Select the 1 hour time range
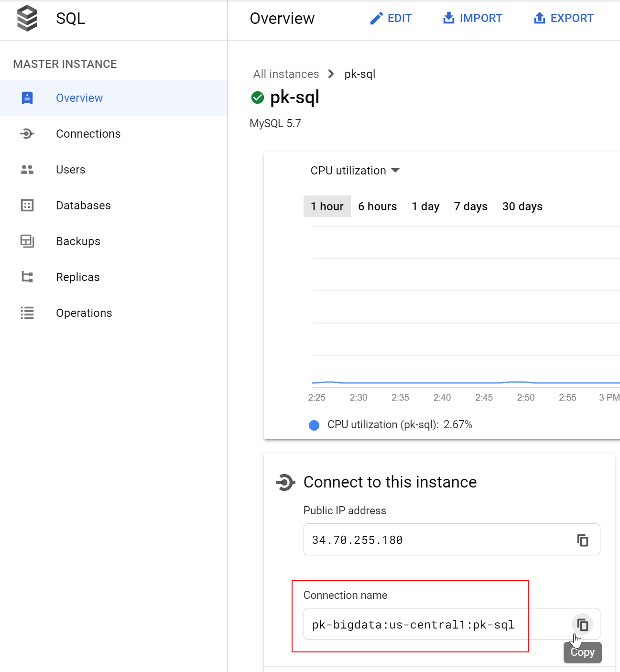Viewport: 620px width, 672px height. pos(327,206)
